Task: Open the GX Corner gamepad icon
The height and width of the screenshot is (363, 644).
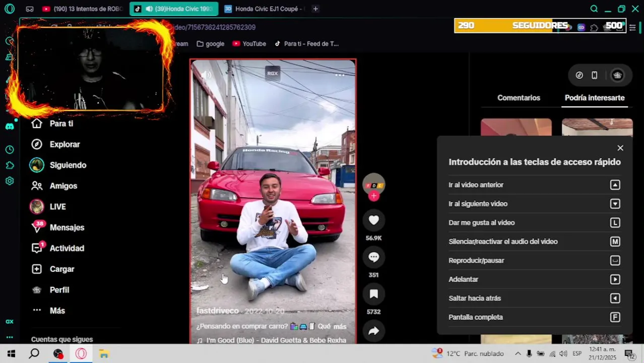Action: coord(30,9)
